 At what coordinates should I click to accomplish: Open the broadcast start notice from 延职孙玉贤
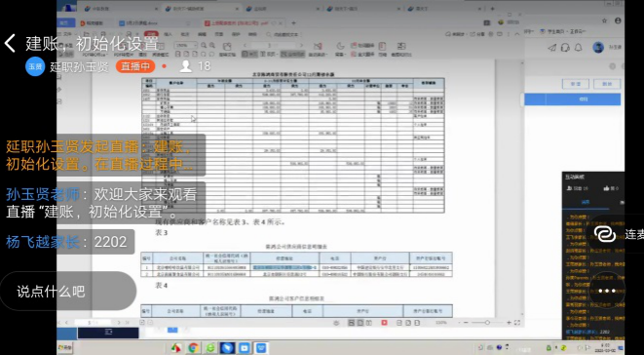[102, 156]
